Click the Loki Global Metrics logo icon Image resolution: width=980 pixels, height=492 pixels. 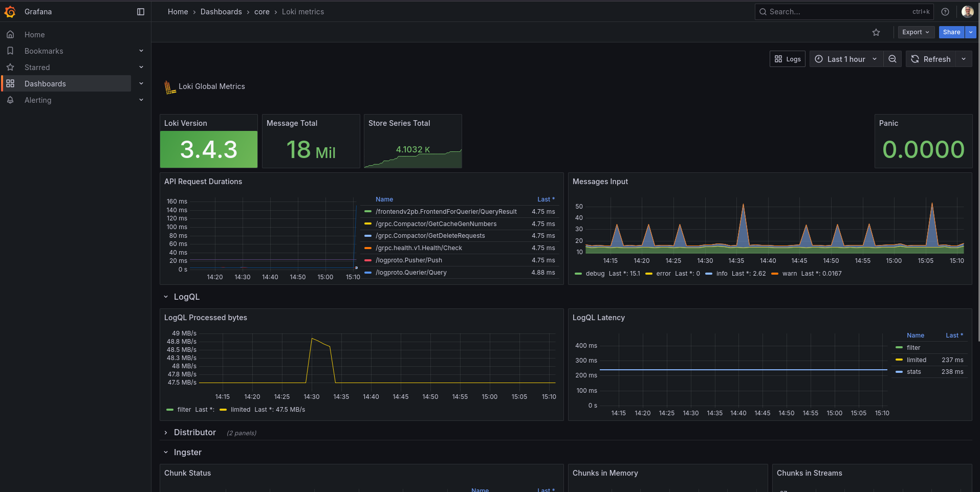coord(170,87)
